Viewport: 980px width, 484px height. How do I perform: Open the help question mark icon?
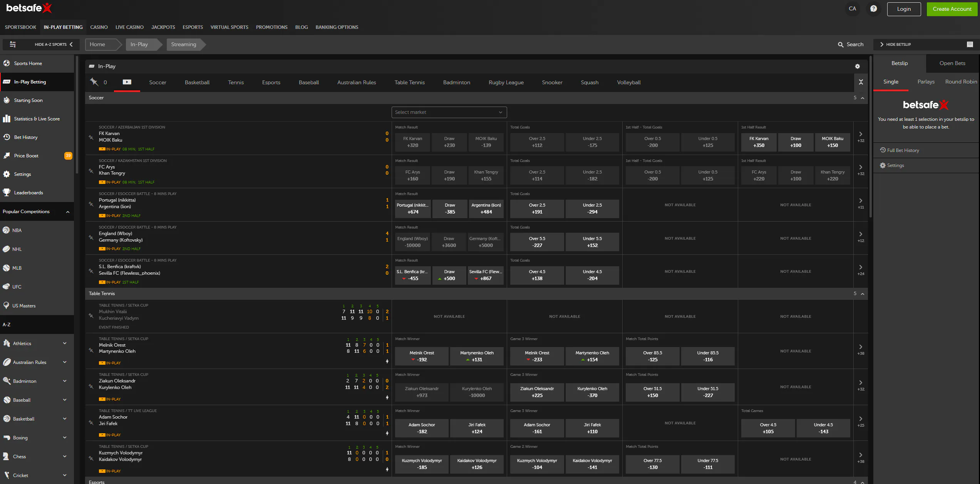point(873,9)
